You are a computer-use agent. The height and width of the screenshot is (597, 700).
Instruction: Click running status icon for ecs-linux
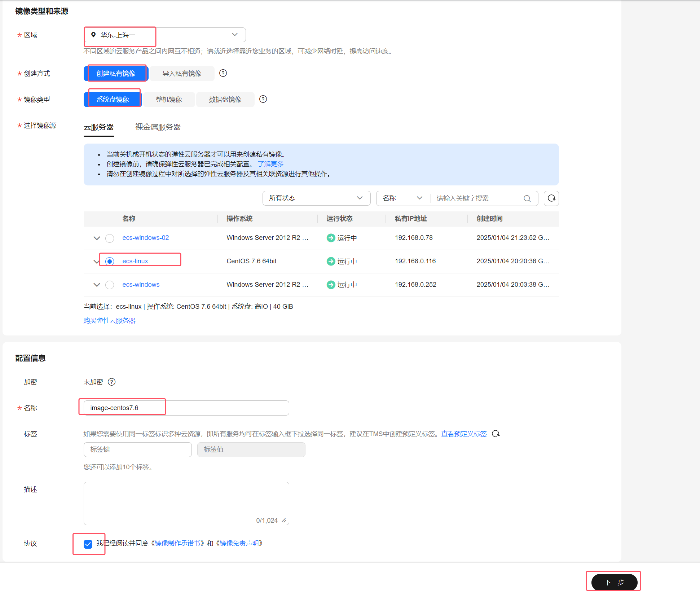click(x=331, y=261)
